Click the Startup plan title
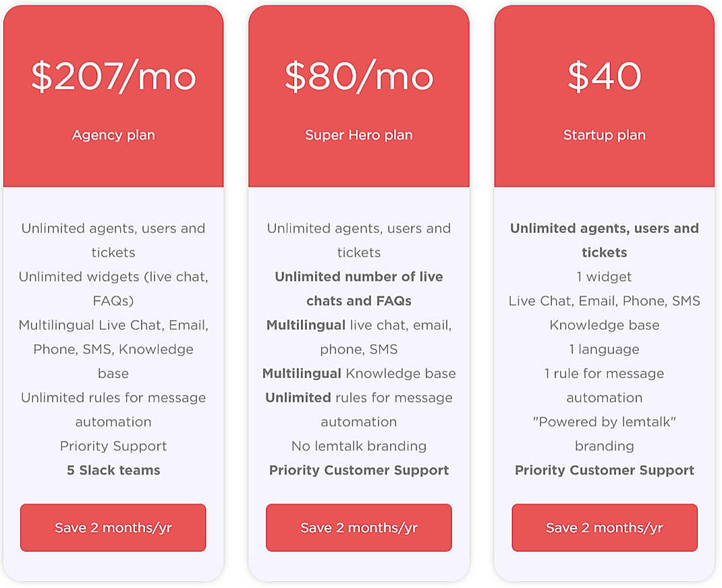The width and height of the screenshot is (722, 588). pyautogui.click(x=604, y=135)
